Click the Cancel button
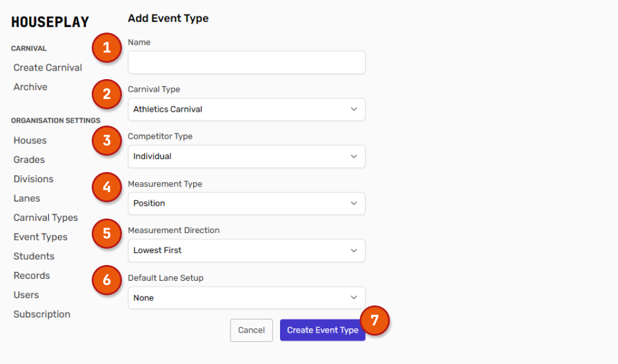The height and width of the screenshot is (364, 618). point(251,330)
